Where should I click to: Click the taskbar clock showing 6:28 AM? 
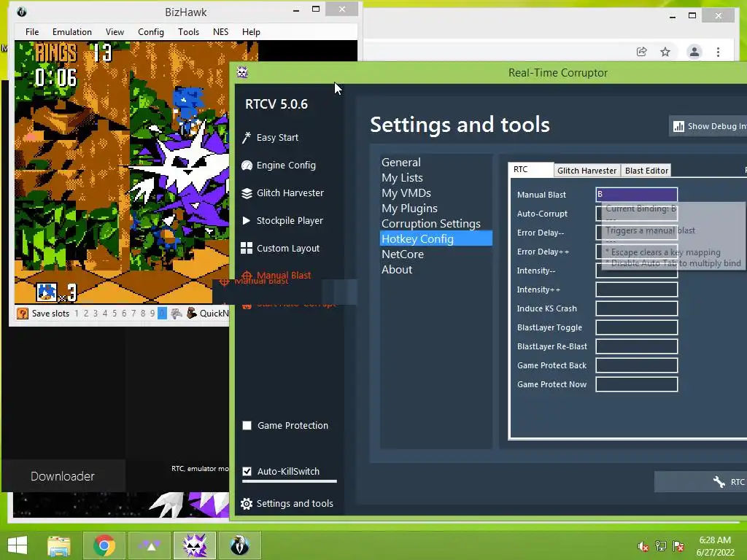(715, 546)
